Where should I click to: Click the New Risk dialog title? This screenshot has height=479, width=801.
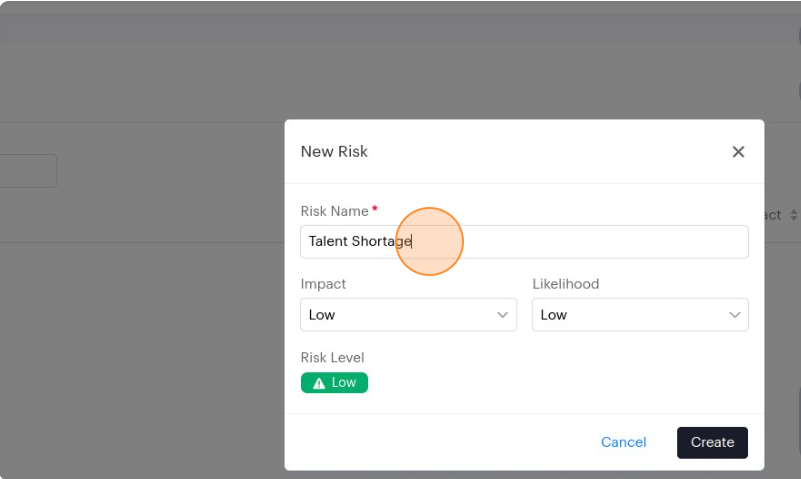(334, 152)
